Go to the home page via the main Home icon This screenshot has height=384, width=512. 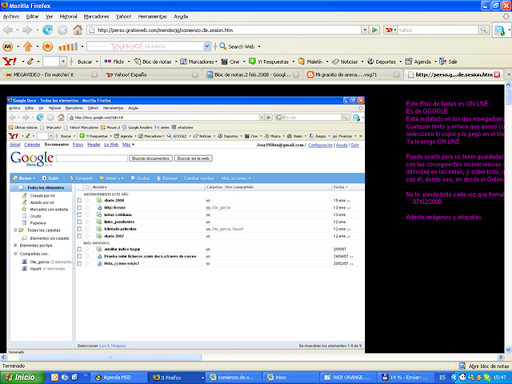78,30
